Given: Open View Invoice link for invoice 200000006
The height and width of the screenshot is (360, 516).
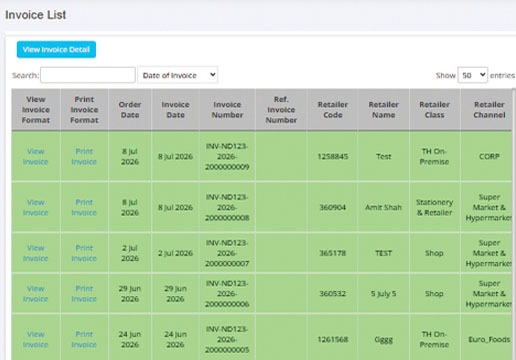Looking at the screenshot, I should coord(36,294).
